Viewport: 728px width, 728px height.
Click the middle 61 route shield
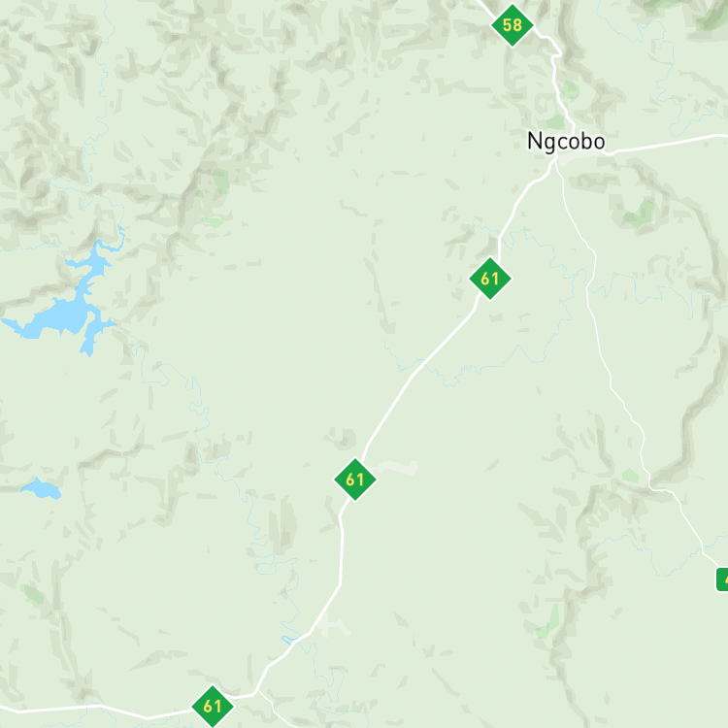355,480
